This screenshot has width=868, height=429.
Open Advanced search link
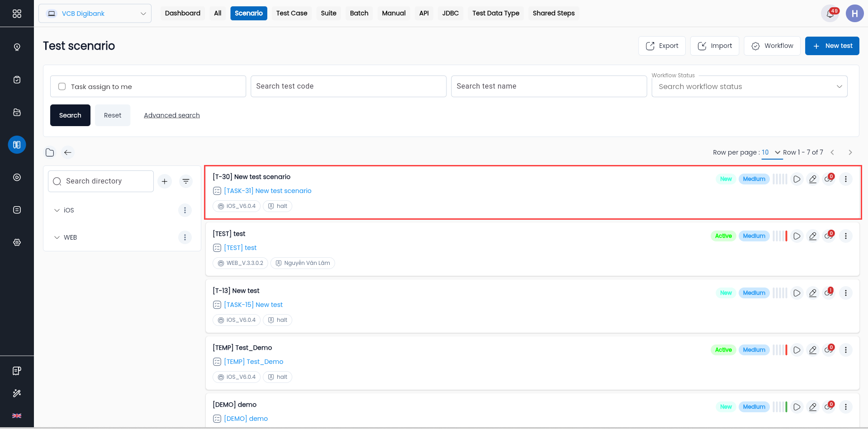coord(172,115)
